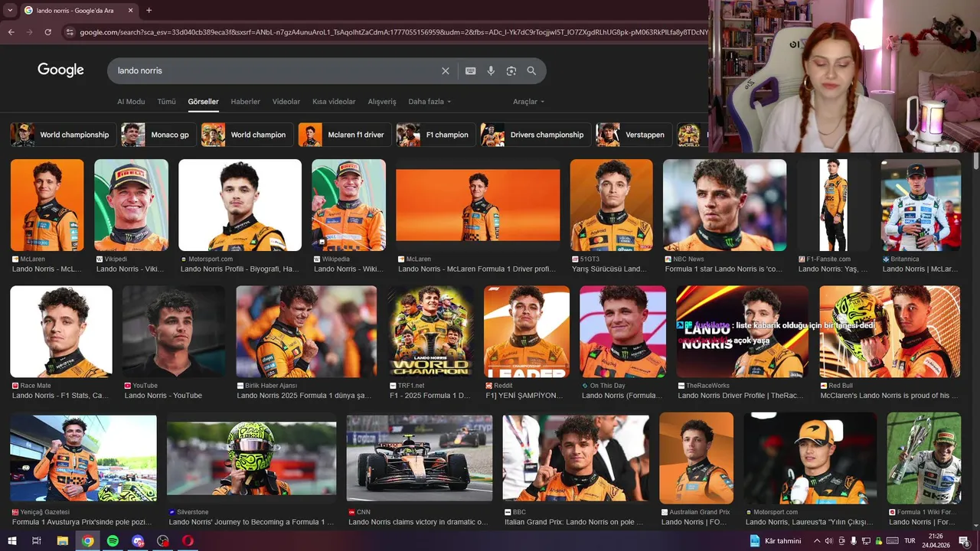
Task: Open the TUR language indicator
Action: [910, 541]
